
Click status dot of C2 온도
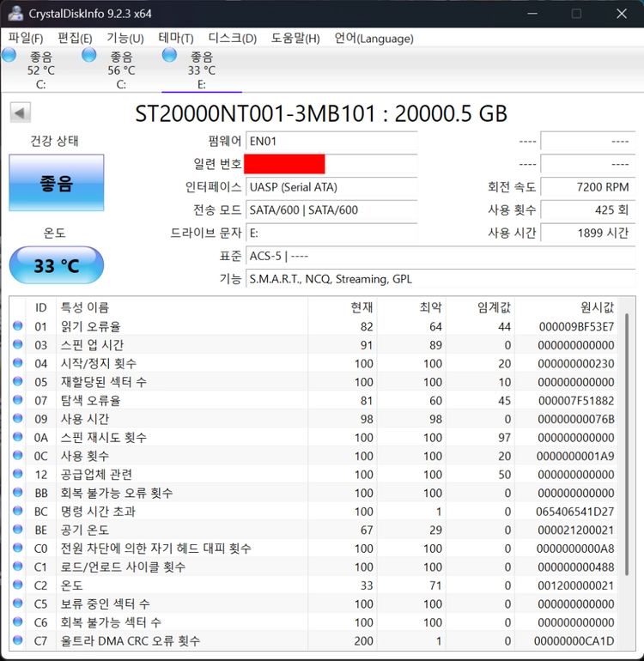tap(18, 585)
